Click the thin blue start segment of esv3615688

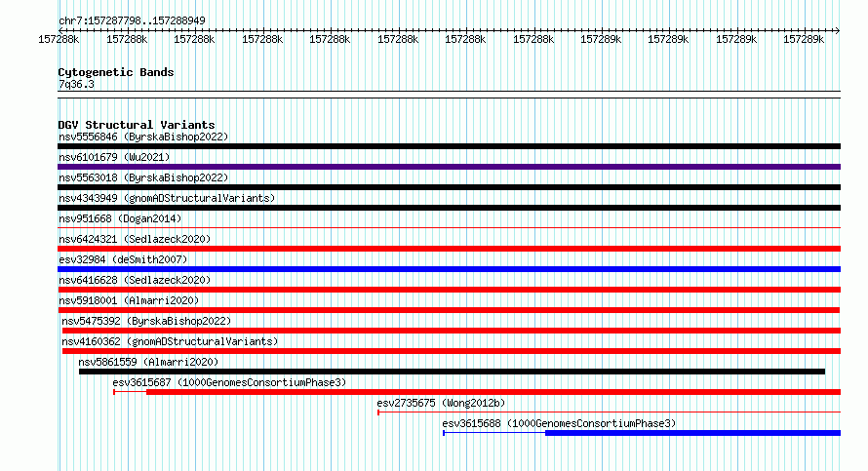point(493,433)
